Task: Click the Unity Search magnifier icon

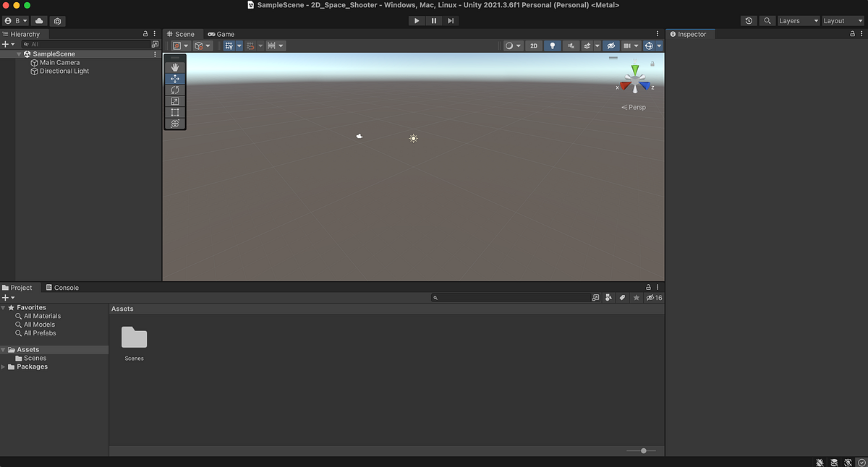Action: click(767, 20)
